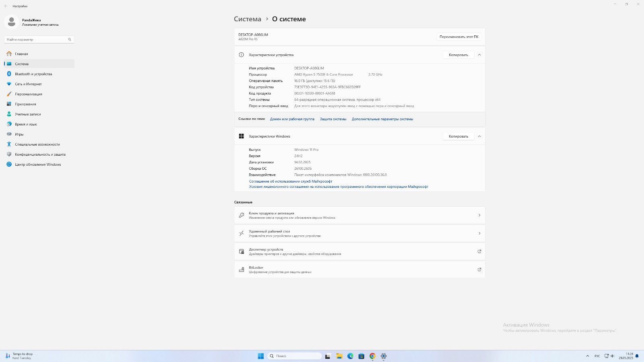
Task: Open Task View on the taskbar
Action: click(328, 356)
